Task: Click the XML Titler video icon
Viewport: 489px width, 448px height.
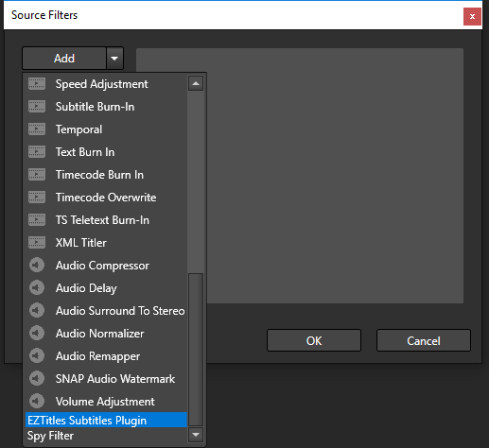Action: (37, 243)
